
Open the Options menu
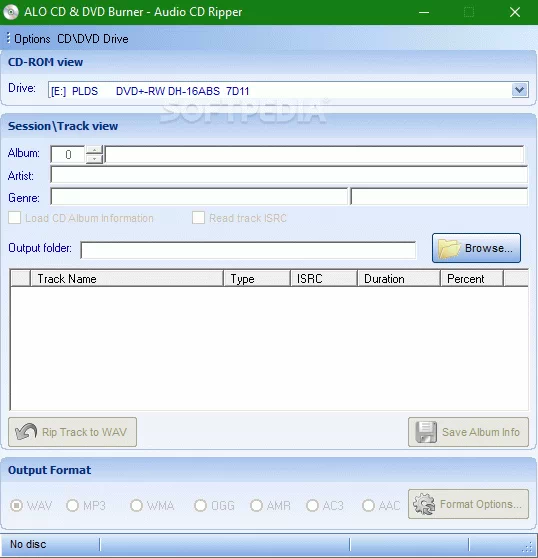32,39
